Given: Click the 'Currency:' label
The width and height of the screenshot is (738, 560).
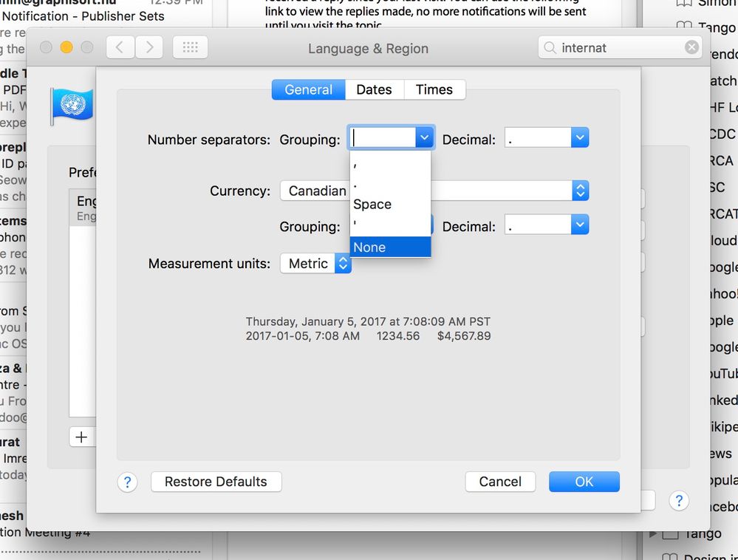Looking at the screenshot, I should coord(240,191).
